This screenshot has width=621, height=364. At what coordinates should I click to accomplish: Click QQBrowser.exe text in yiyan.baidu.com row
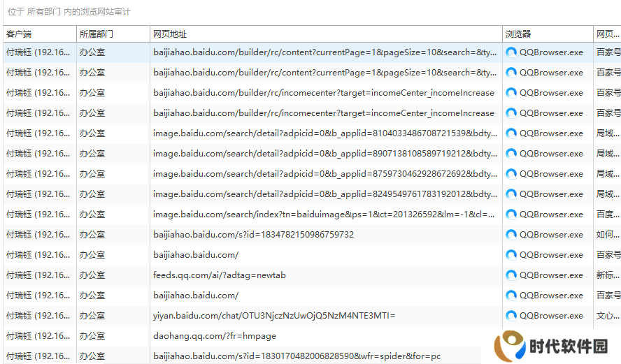pos(551,316)
